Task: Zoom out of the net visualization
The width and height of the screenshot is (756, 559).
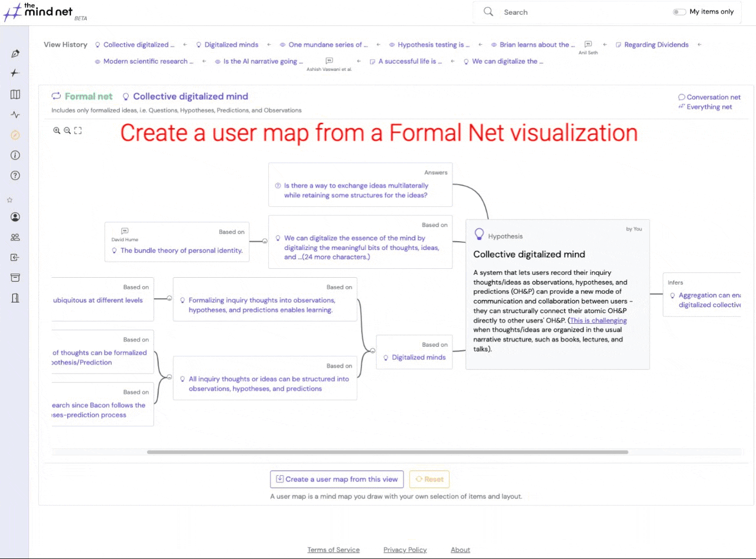Action: (67, 131)
